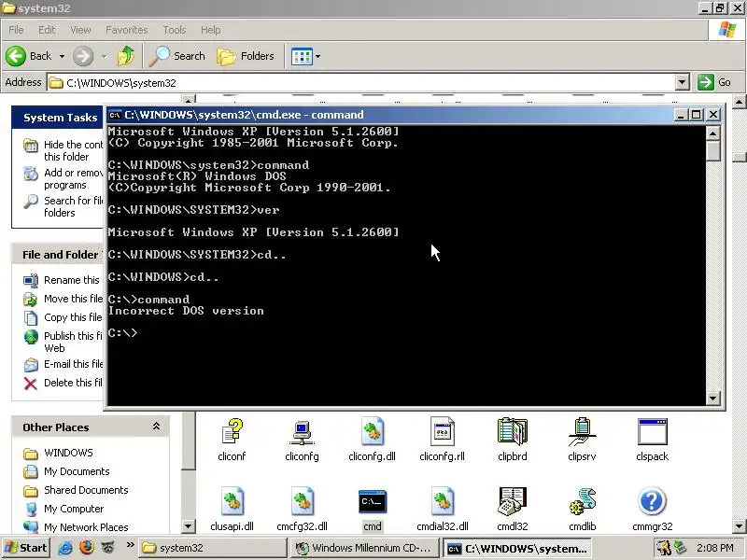747x560 pixels.
Task: Open the Edit menu
Action: (x=47, y=30)
